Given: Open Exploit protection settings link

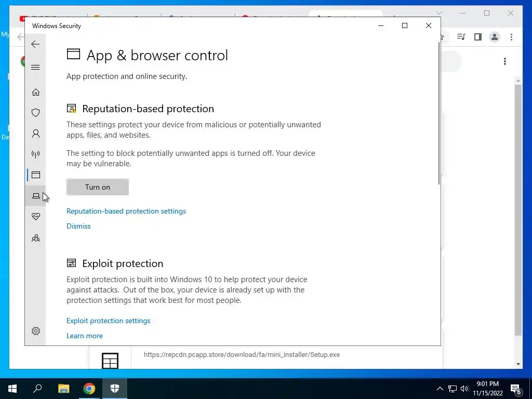Looking at the screenshot, I should 108,321.
